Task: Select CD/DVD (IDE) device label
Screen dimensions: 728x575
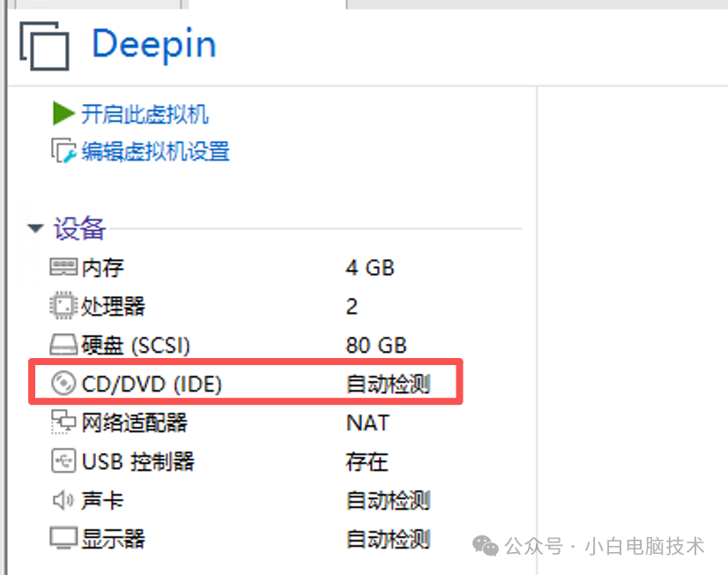Action: pyautogui.click(x=152, y=385)
